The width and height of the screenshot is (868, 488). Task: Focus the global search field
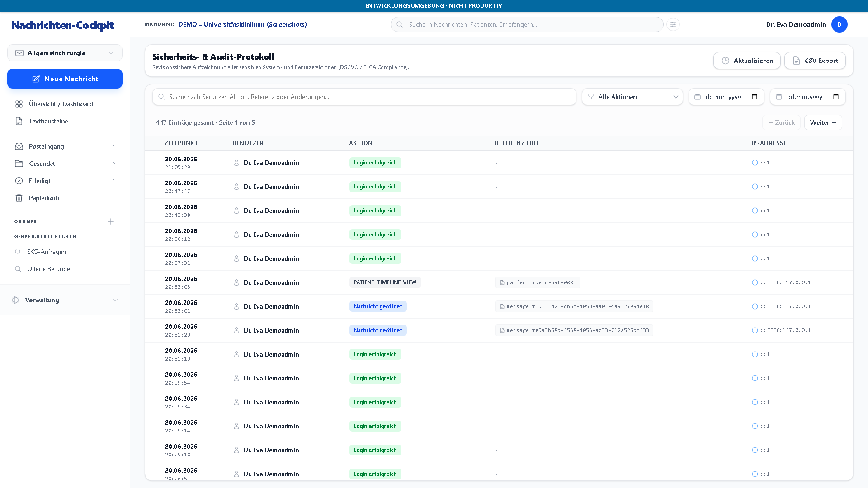coord(527,24)
